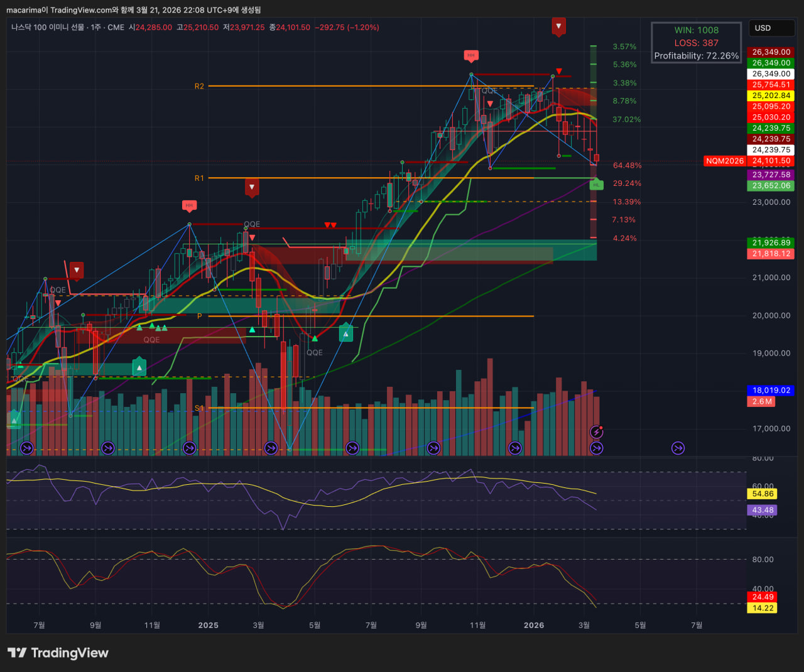The image size is (804, 672).
Task: Click the 2025 label on time axis
Action: (x=208, y=626)
